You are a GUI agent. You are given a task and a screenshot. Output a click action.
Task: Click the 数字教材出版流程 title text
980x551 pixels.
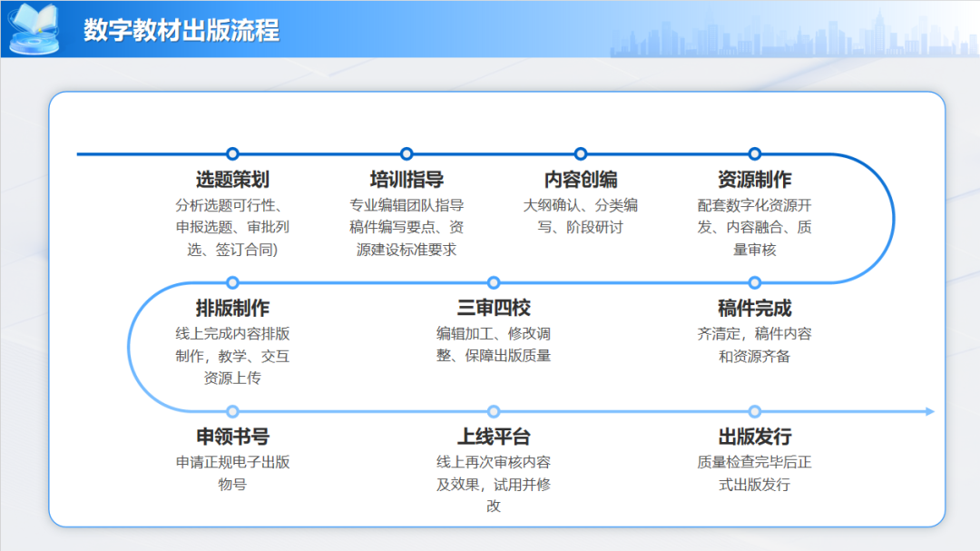click(x=181, y=30)
